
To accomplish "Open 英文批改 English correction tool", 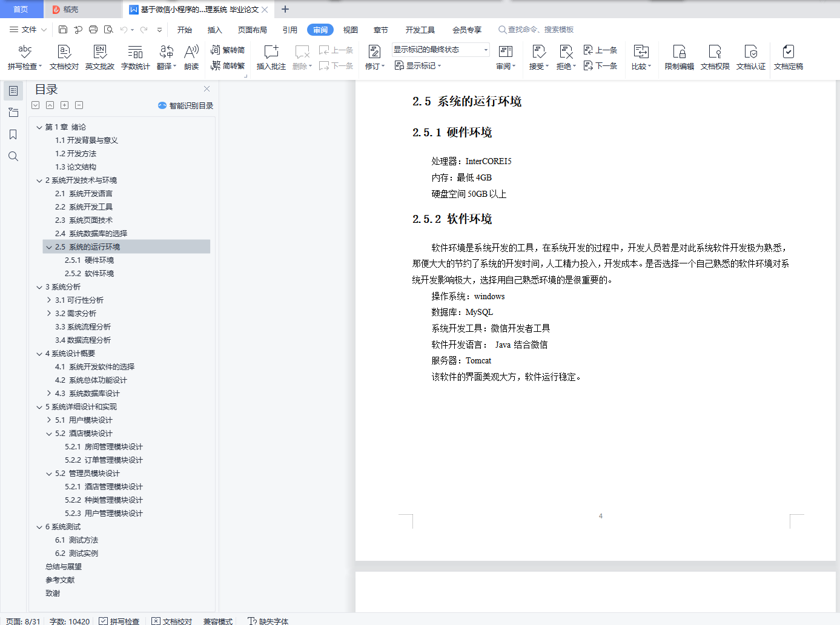I will tap(100, 58).
